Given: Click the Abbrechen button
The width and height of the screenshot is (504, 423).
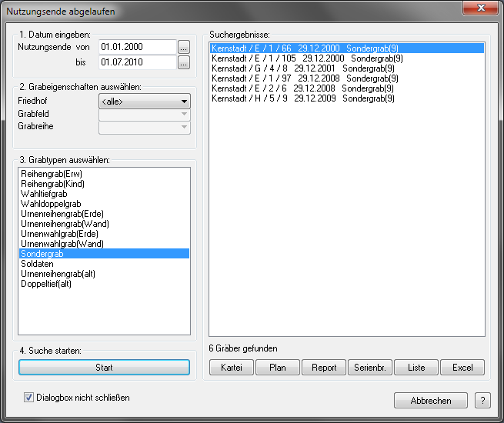Looking at the screenshot, I should click(430, 400).
